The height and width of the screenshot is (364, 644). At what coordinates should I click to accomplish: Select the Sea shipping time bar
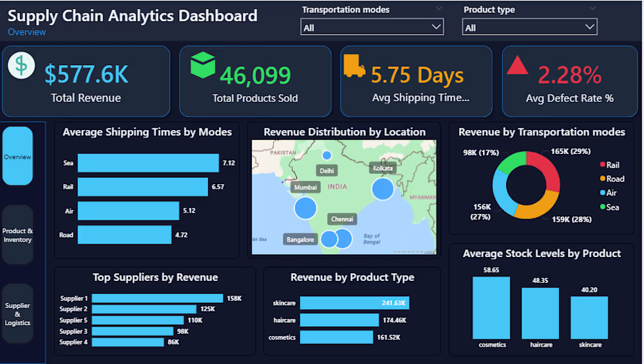(148, 163)
